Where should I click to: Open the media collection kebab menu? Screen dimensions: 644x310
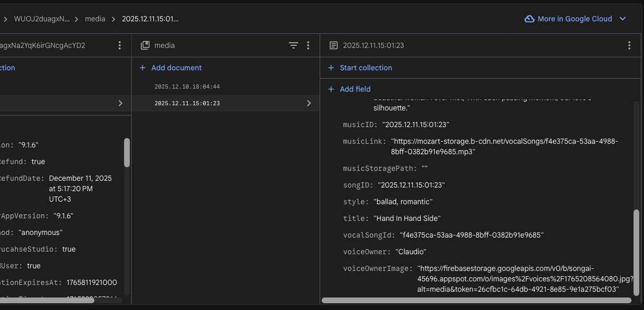click(308, 45)
